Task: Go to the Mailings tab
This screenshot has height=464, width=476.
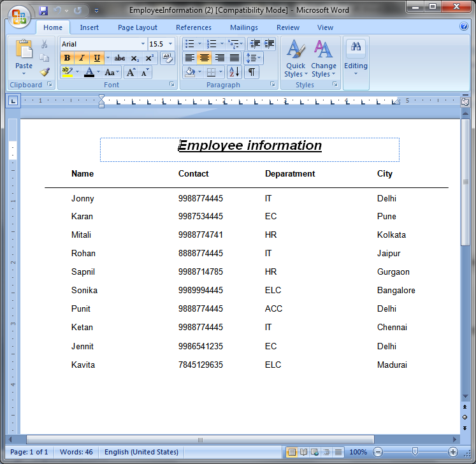Action: 244,27
